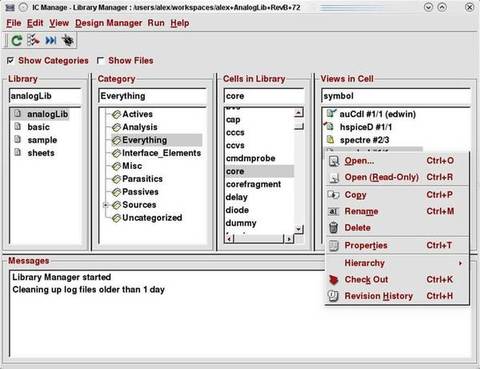This screenshot has width=480, height=369.
Task: Enable the Show Files checkbox
Action: pos(100,60)
